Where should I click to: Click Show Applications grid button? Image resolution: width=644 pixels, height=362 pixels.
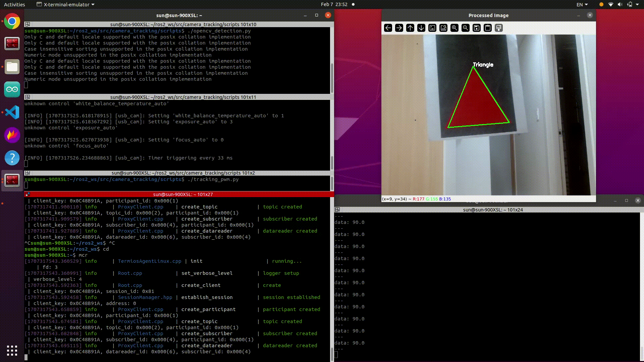(12, 351)
